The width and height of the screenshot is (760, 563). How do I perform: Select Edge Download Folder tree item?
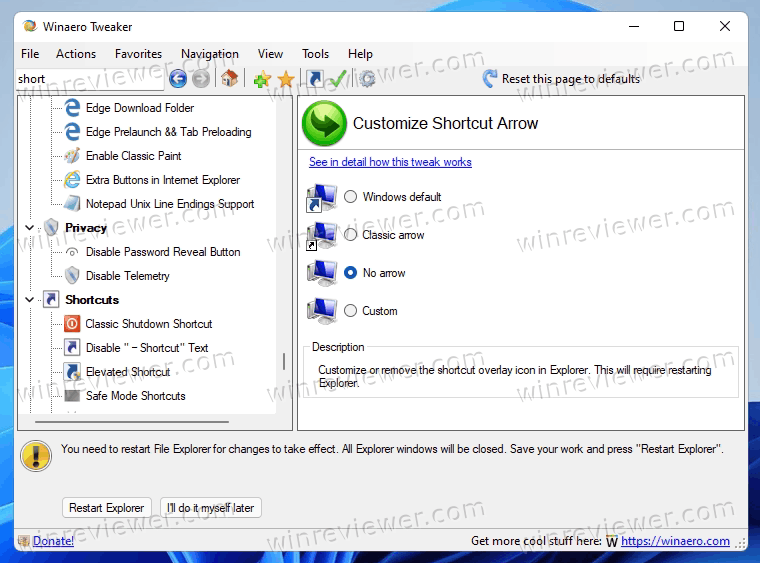pos(140,108)
